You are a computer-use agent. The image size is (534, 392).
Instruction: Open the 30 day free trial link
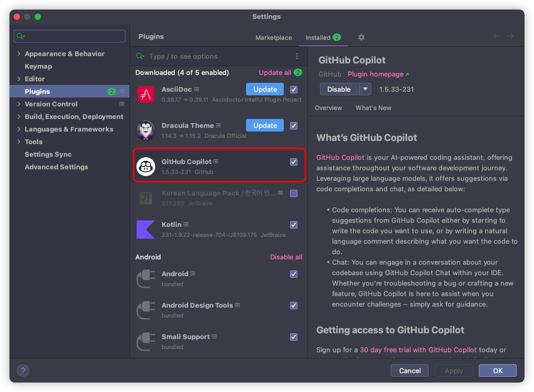(x=418, y=350)
